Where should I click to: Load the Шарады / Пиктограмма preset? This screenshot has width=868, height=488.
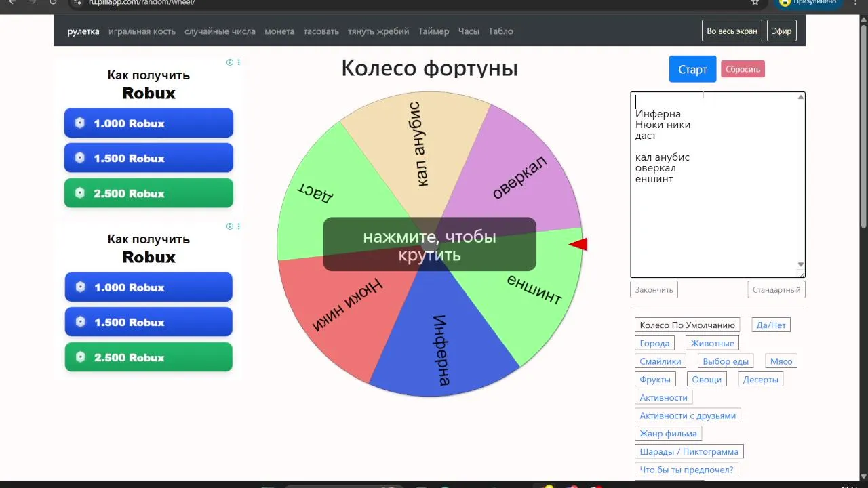pos(689,451)
